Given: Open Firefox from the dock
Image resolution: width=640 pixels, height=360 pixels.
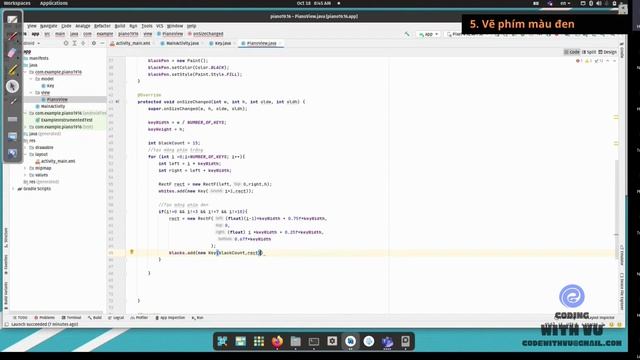Looking at the screenshot, I should point(277,341).
